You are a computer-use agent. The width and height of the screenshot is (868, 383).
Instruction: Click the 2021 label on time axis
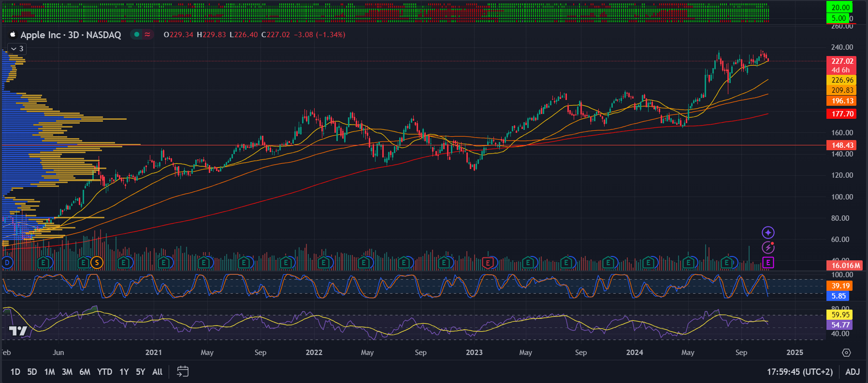point(154,353)
